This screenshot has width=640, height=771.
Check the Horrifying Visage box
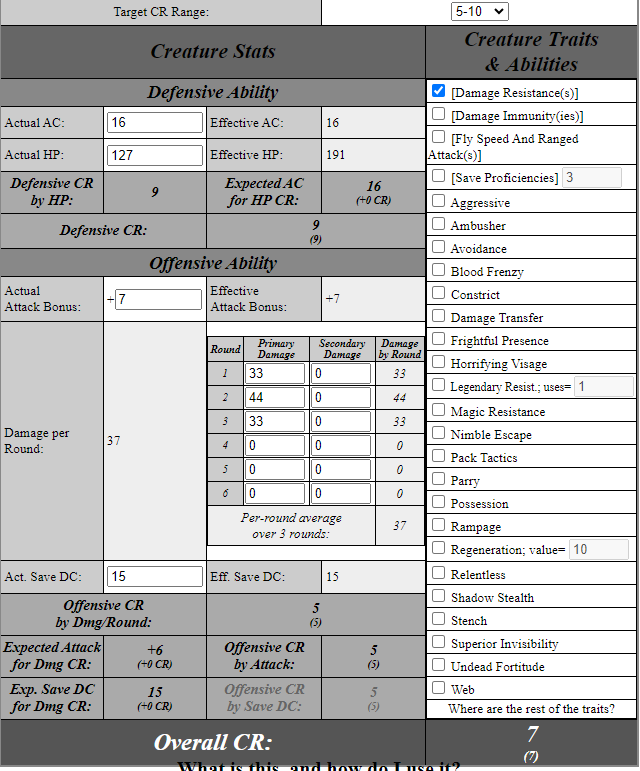point(438,362)
